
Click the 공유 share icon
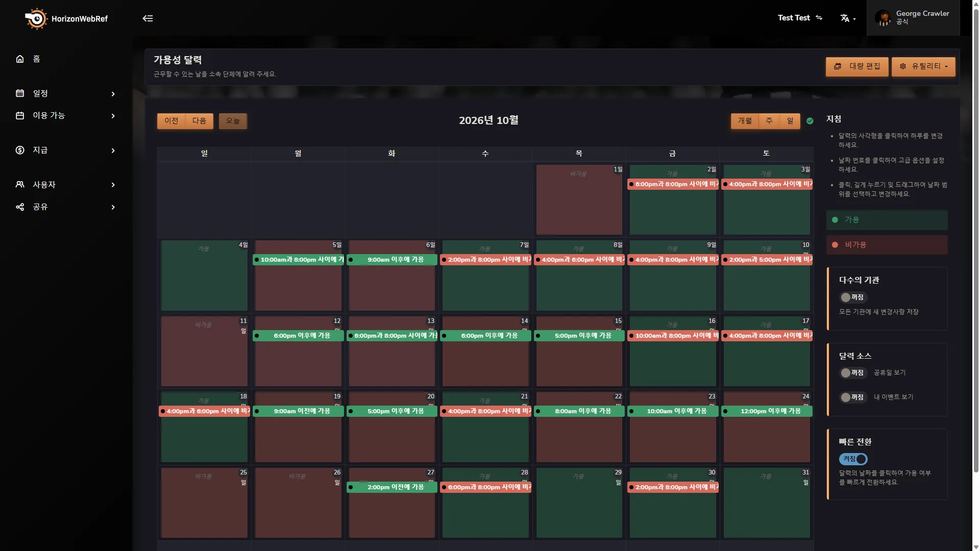click(20, 207)
